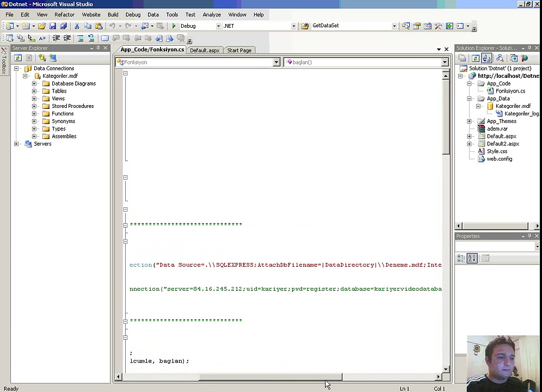
Task: Select the Assemblies folder
Action: 64,136
